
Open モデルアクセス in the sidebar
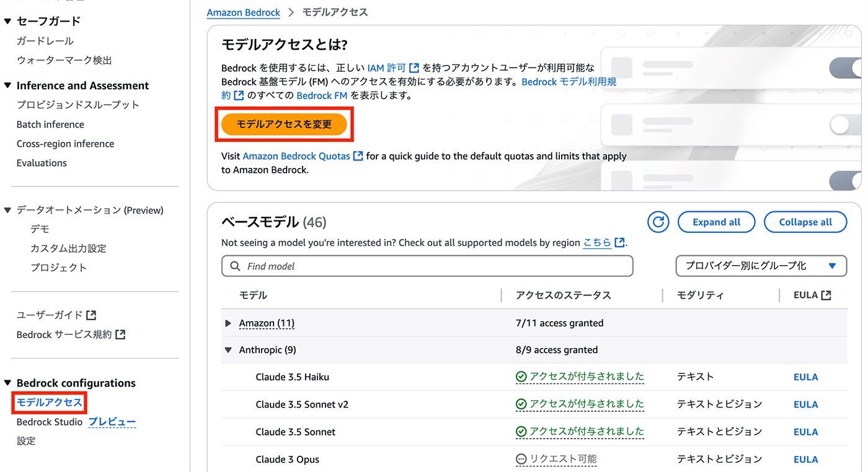tap(50, 402)
